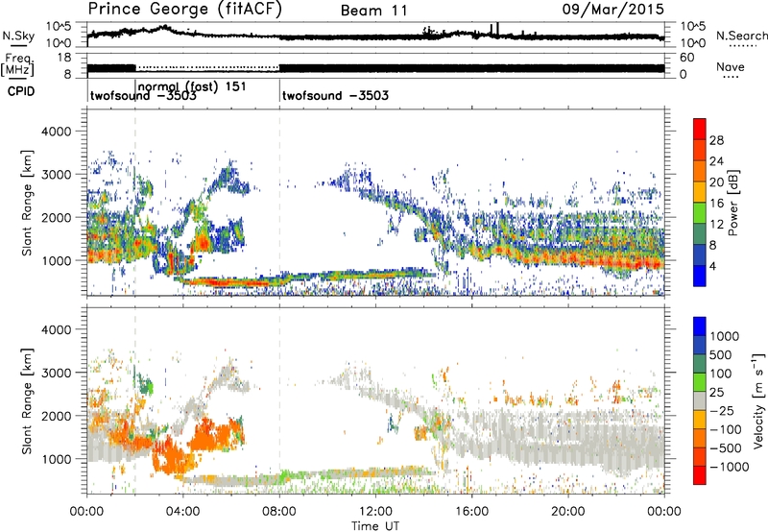Screen dimensions: 768x532
Task: Click the "Time UT" x-axis label
Action: [375, 525]
